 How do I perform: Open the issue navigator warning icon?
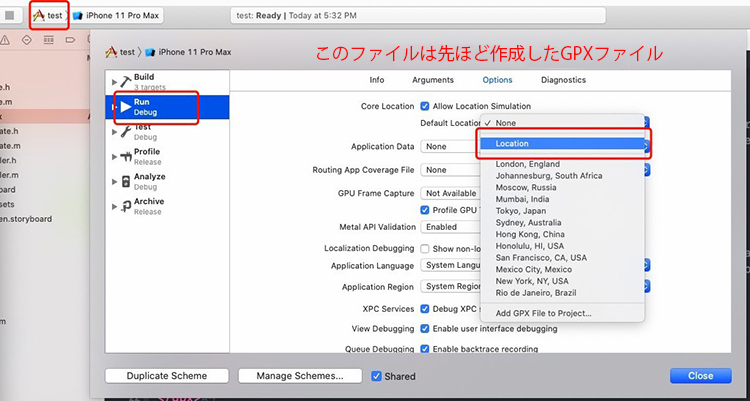(x=5, y=40)
